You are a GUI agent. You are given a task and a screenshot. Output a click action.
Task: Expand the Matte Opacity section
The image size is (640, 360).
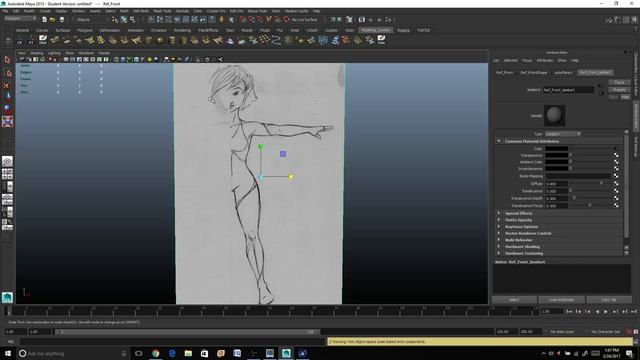(x=498, y=220)
